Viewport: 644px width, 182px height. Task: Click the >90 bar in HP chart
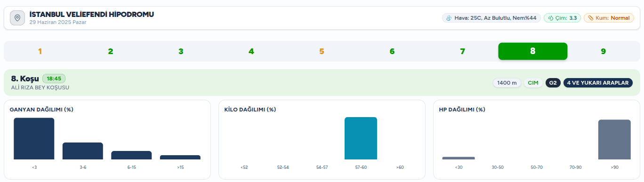(x=614, y=140)
